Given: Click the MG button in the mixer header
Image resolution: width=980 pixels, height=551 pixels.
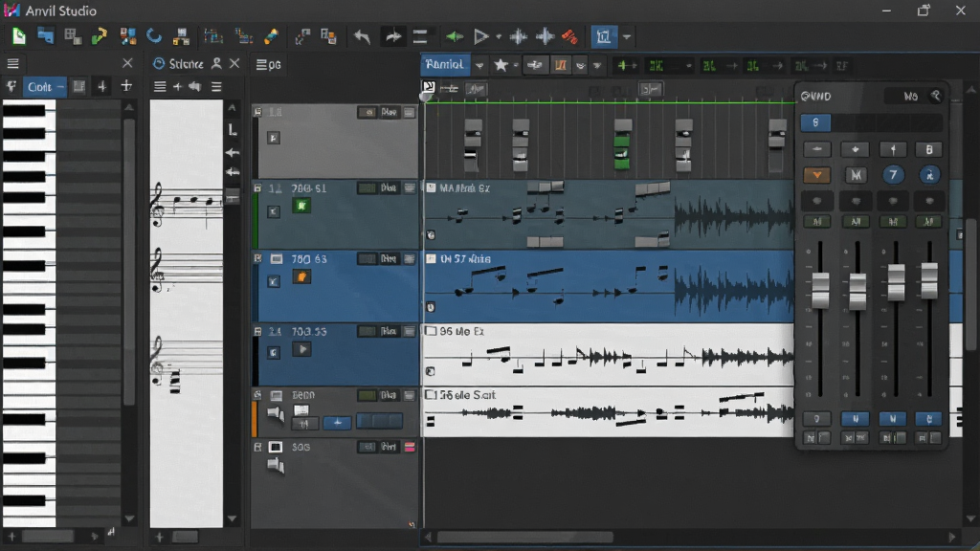Looking at the screenshot, I should click(911, 96).
